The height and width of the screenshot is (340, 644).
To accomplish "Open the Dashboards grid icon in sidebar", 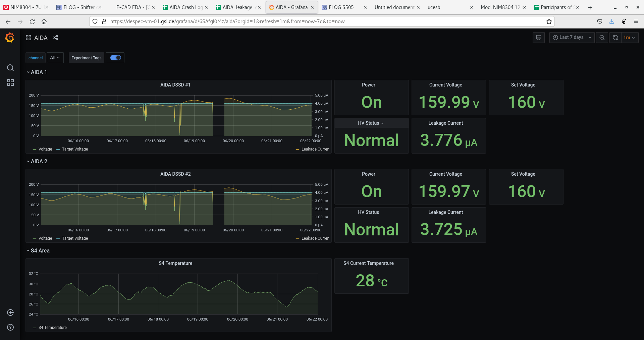I will pos(10,82).
